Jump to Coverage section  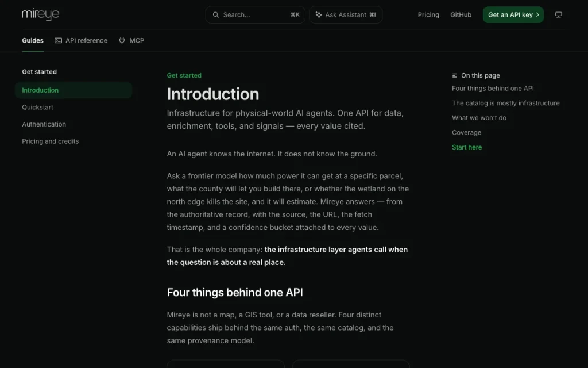(x=466, y=133)
